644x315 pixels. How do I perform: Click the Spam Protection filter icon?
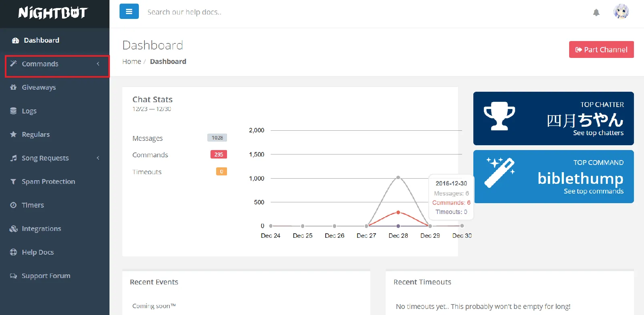tap(13, 181)
